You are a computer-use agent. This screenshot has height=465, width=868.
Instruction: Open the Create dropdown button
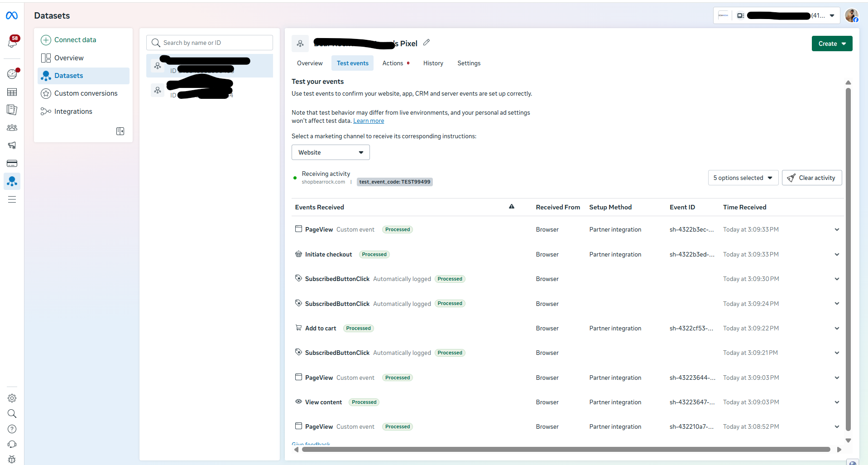coord(832,44)
